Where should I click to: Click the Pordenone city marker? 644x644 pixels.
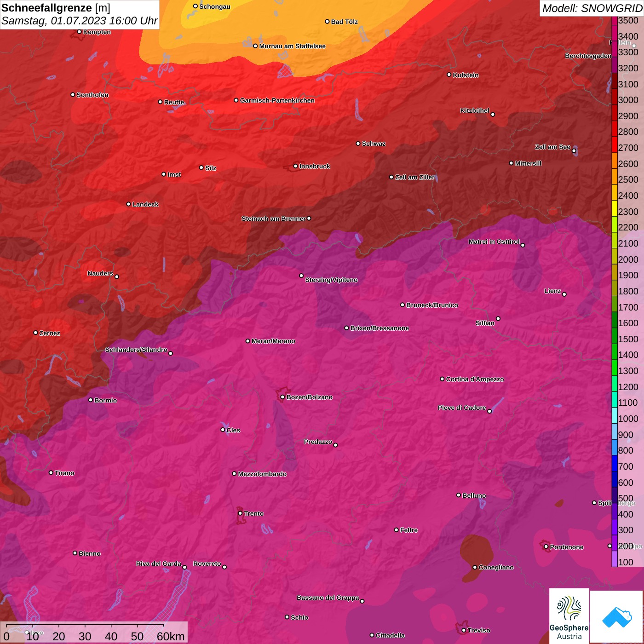[546, 547]
